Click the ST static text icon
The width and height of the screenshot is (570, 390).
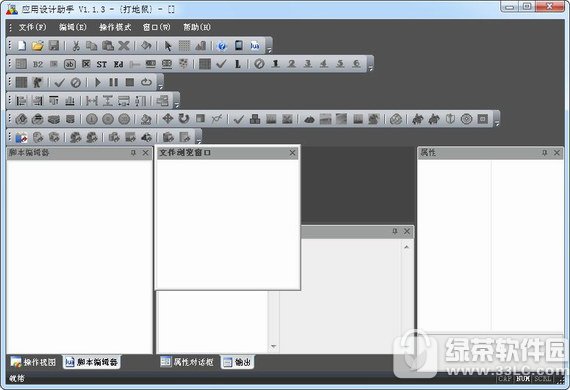click(x=102, y=64)
